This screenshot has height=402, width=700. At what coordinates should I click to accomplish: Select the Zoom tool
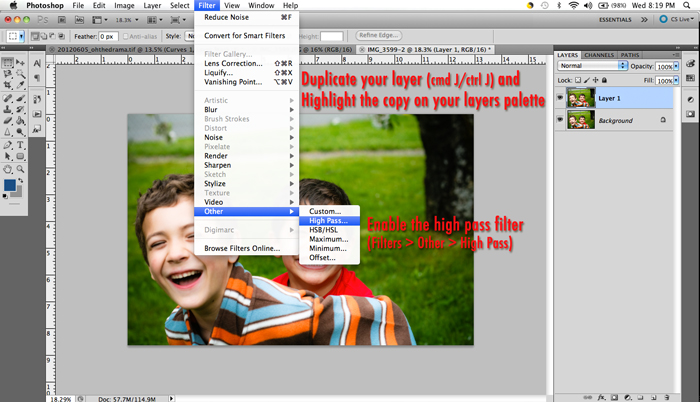20,169
